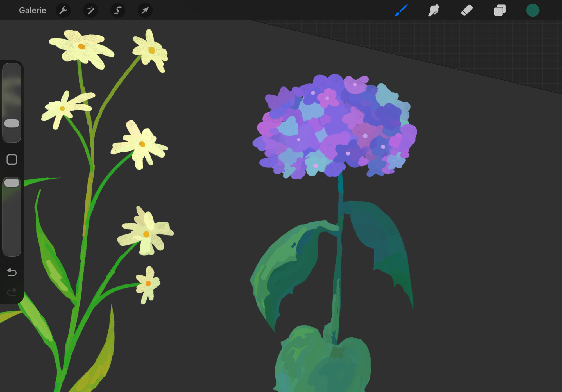Redo the undone stroke

coord(12,292)
